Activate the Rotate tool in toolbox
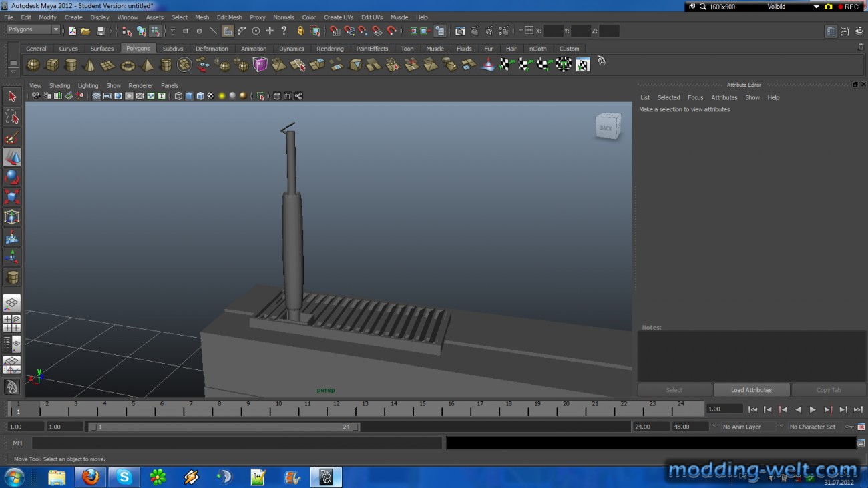868x488 pixels. (x=12, y=177)
